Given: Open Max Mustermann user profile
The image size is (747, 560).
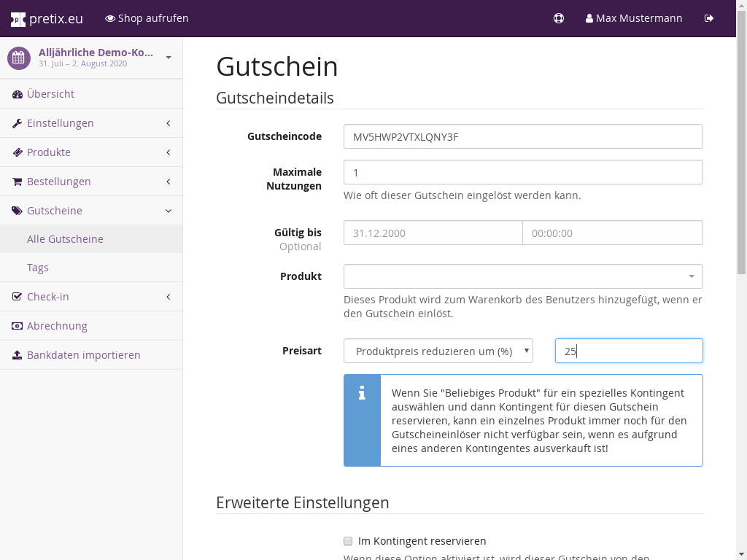Looking at the screenshot, I should tap(633, 18).
